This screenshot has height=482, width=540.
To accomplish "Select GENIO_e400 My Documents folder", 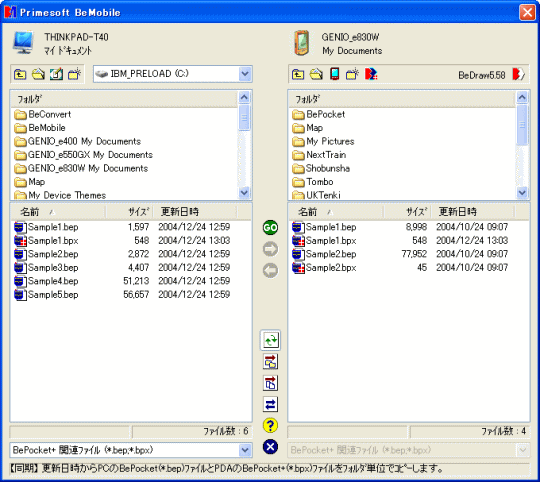I will point(77,141).
